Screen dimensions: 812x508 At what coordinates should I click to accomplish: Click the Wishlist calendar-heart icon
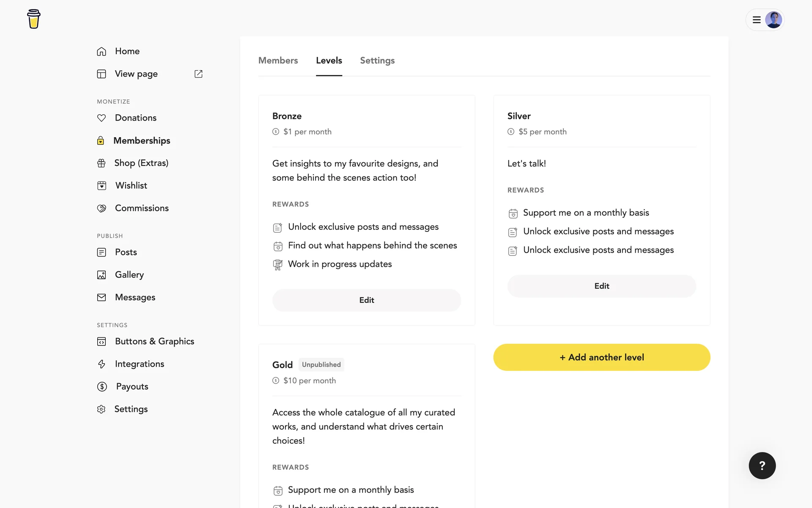click(101, 185)
